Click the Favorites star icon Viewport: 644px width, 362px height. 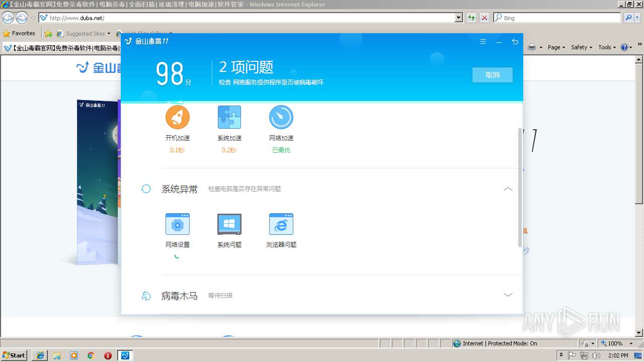(x=7, y=33)
